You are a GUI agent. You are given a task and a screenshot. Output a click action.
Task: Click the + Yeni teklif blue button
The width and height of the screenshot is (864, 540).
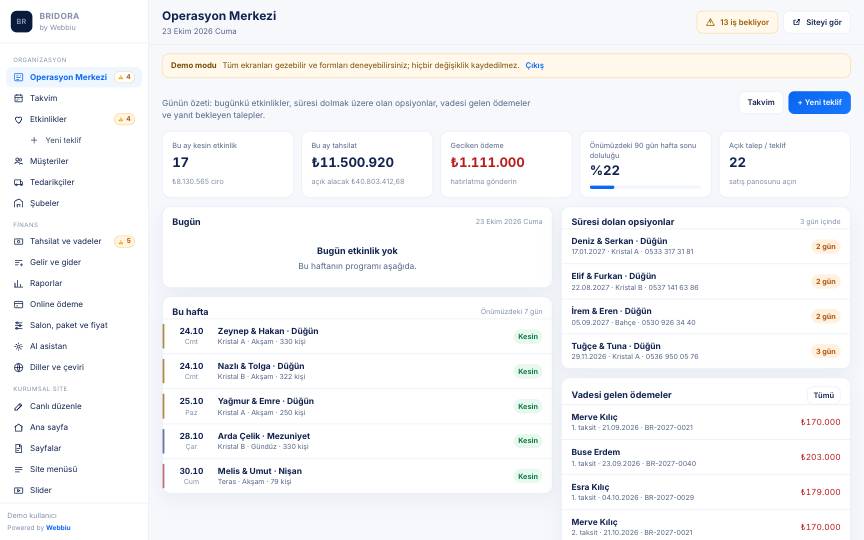point(819,102)
